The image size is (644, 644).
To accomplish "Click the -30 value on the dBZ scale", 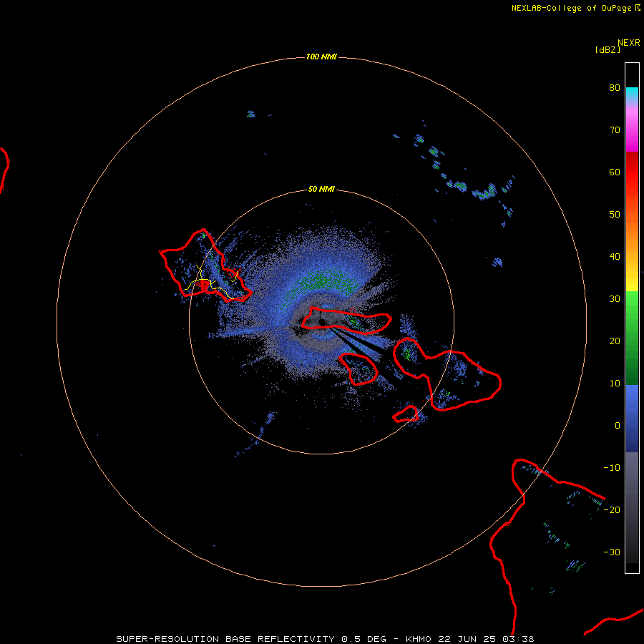I will [612, 552].
